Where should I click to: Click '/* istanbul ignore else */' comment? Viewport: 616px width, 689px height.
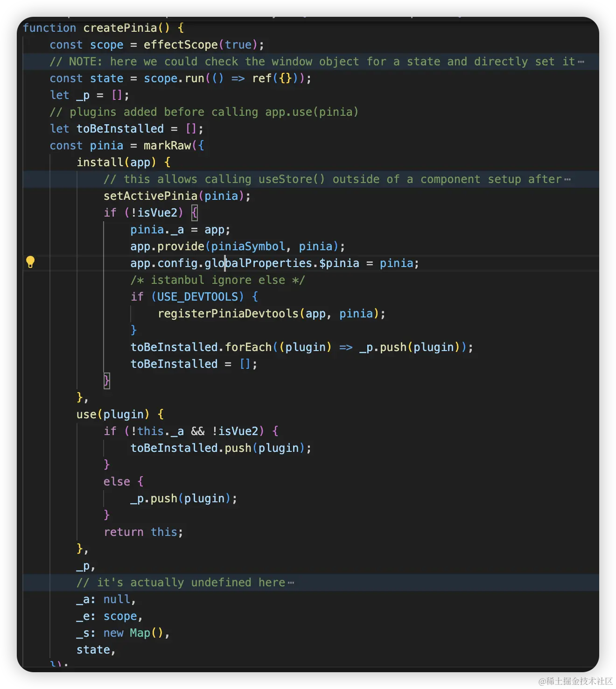point(217,280)
